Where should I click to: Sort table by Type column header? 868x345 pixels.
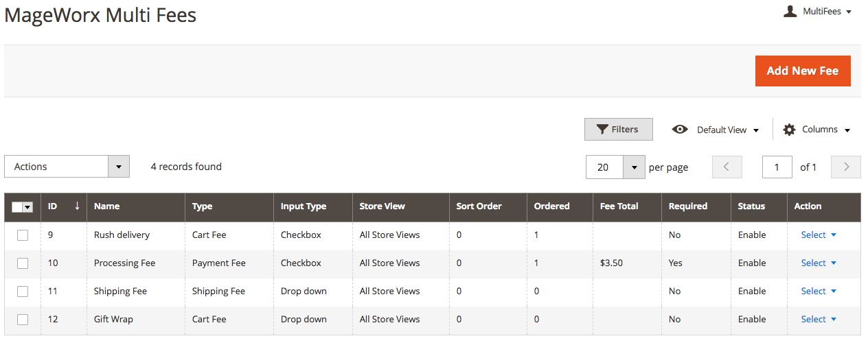point(229,206)
